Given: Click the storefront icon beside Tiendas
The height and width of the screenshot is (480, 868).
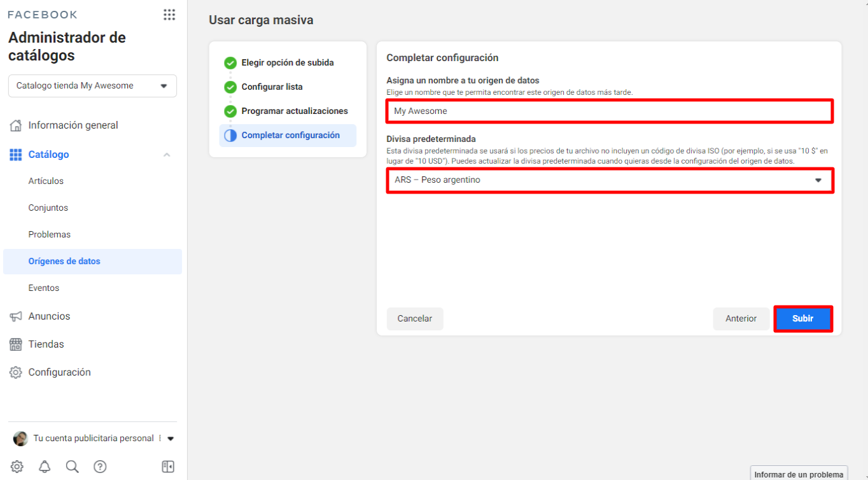Looking at the screenshot, I should pyautogui.click(x=16, y=344).
